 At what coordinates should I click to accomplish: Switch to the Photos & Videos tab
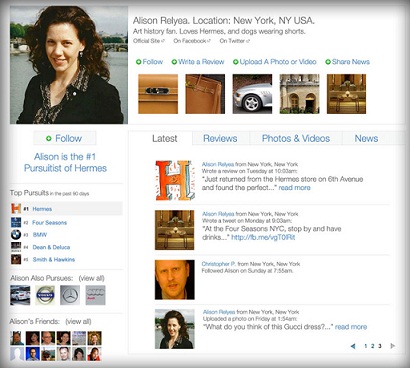click(296, 138)
